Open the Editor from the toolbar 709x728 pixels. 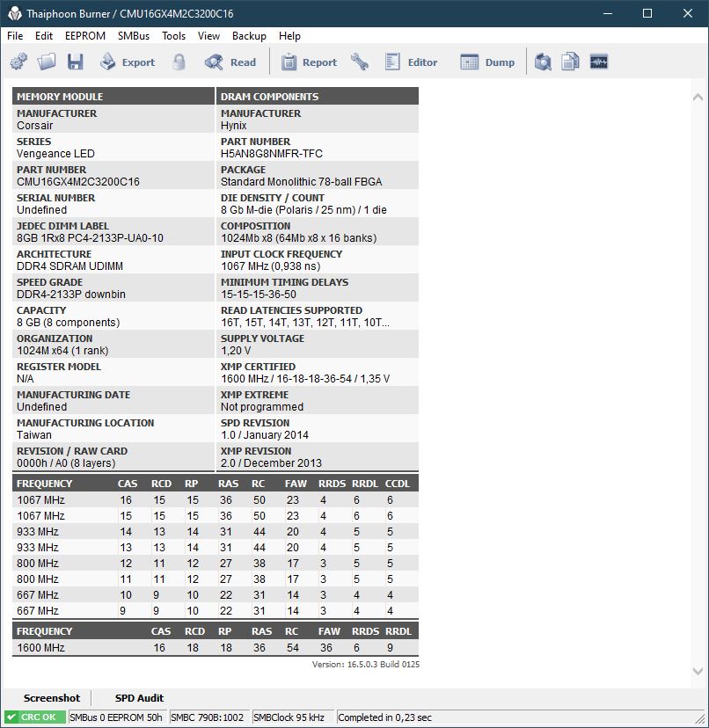tap(411, 62)
